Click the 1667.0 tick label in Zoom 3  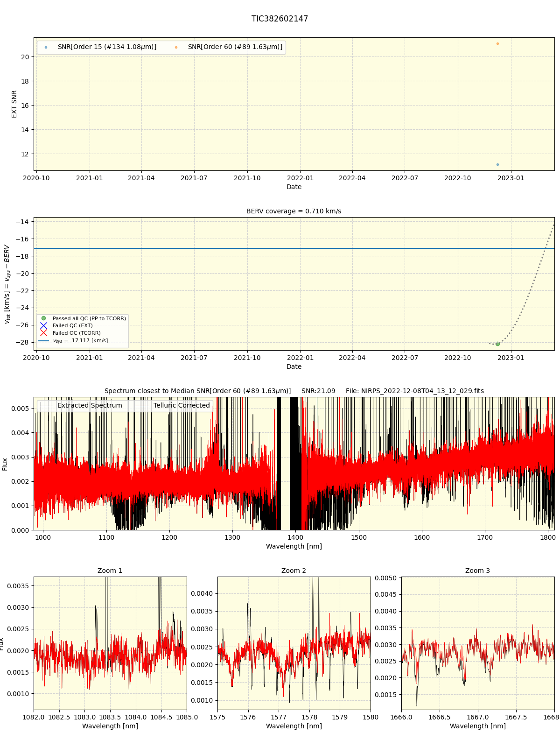click(x=478, y=717)
